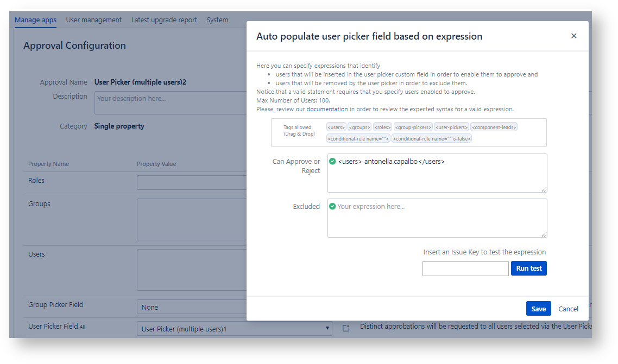618x364 pixels.
Task: Open the Group Picker Field dropdown
Action: tap(191, 307)
